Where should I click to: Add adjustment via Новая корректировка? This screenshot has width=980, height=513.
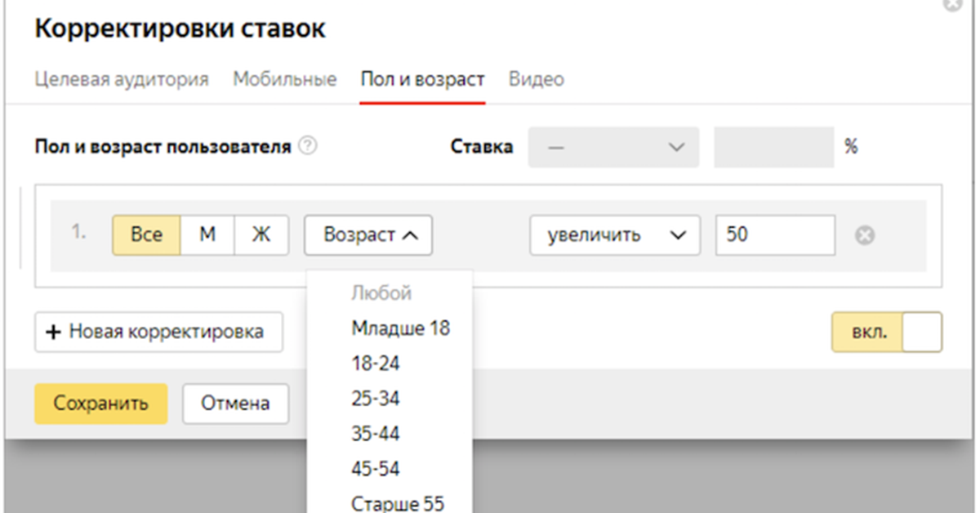pos(158,332)
